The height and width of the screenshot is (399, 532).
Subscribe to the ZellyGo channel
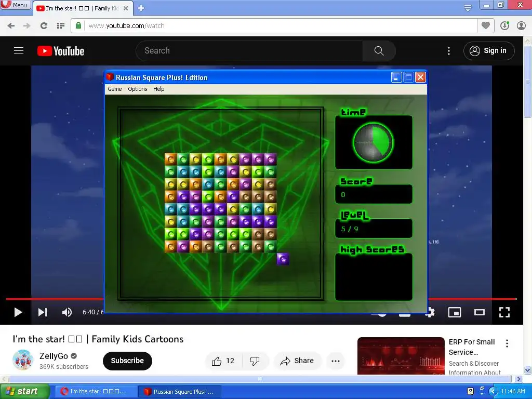coord(127,361)
